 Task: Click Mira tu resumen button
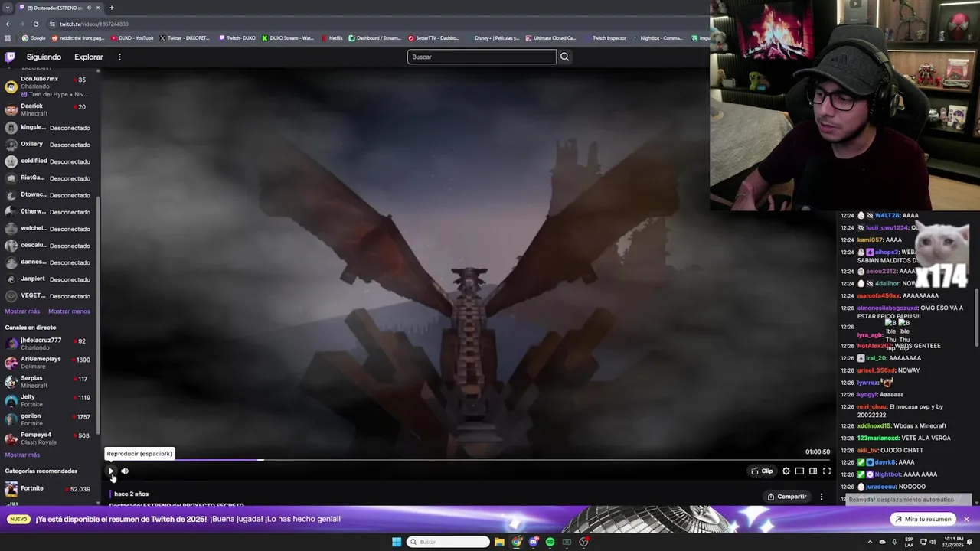(922, 520)
